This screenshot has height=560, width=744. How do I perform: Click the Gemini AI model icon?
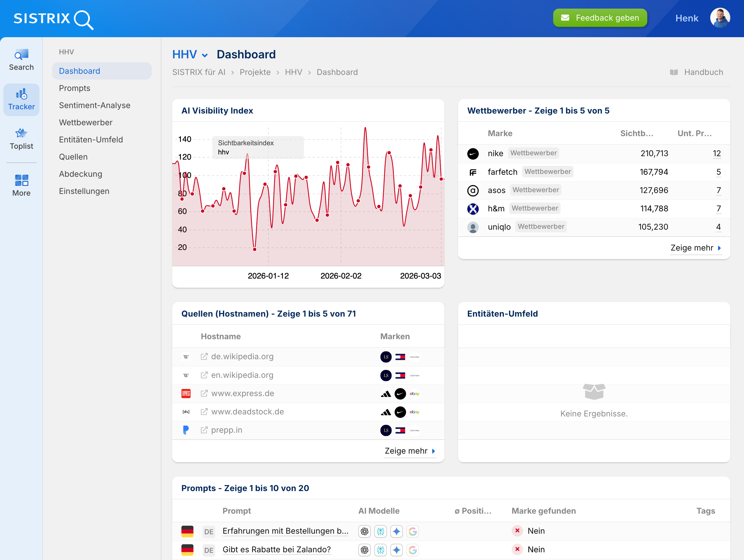[x=397, y=531]
